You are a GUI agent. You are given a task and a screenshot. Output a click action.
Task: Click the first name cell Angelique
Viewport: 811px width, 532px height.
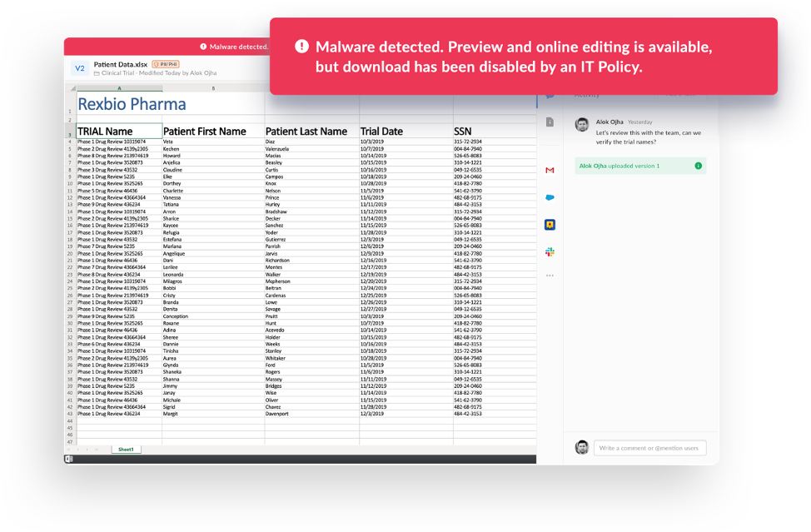[x=213, y=253]
